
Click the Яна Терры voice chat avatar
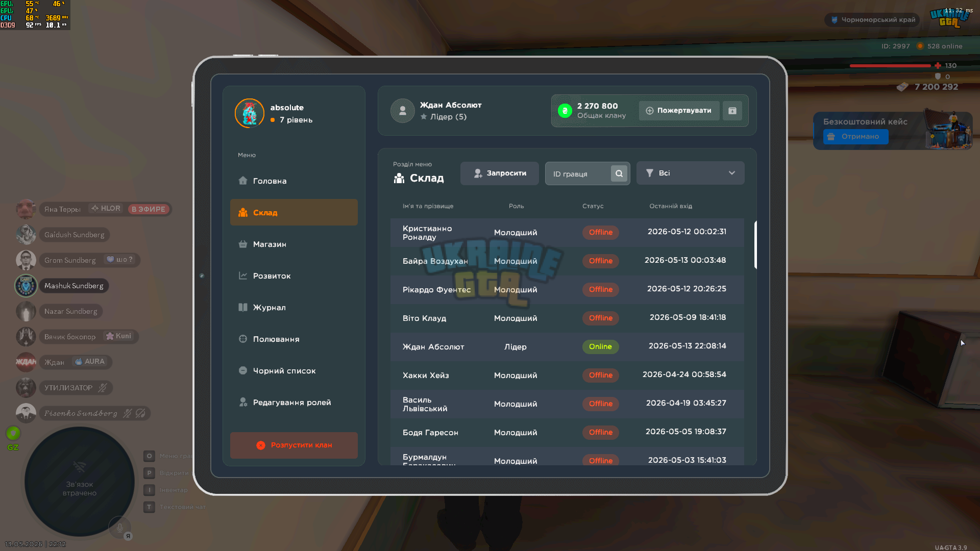26,209
